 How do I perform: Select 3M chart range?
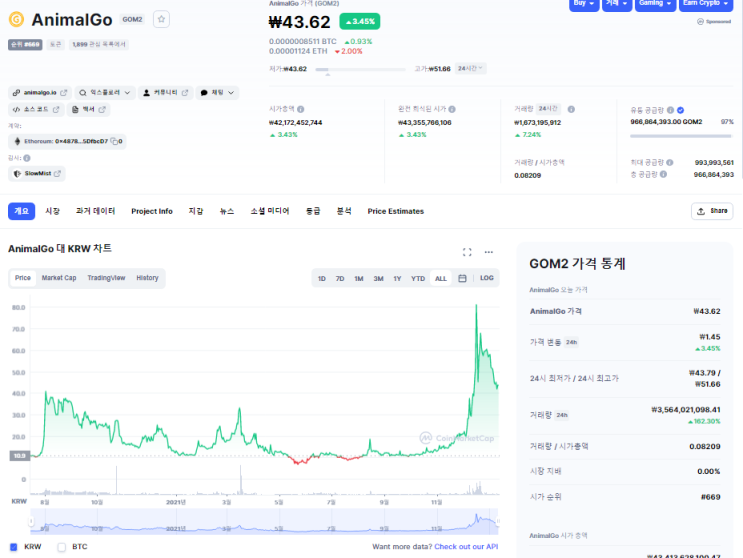[x=378, y=279]
